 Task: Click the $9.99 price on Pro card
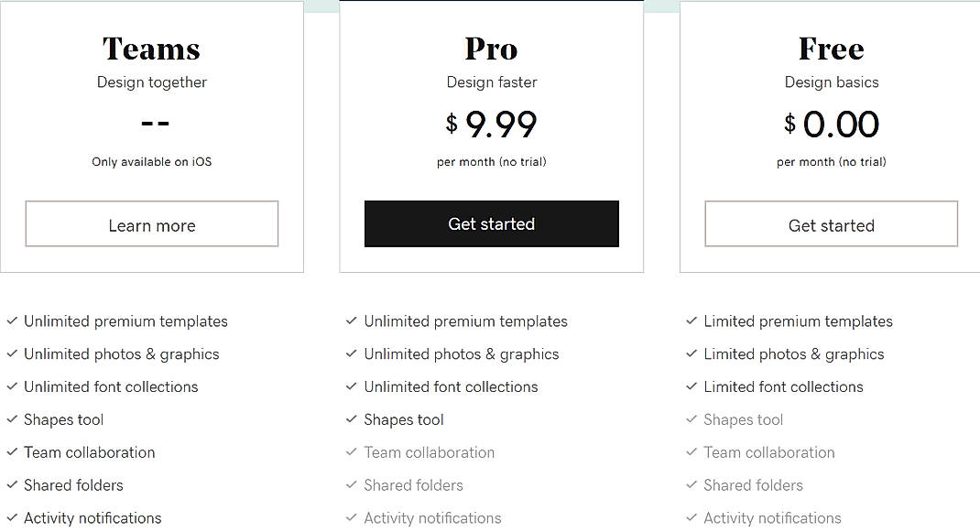[x=491, y=124]
